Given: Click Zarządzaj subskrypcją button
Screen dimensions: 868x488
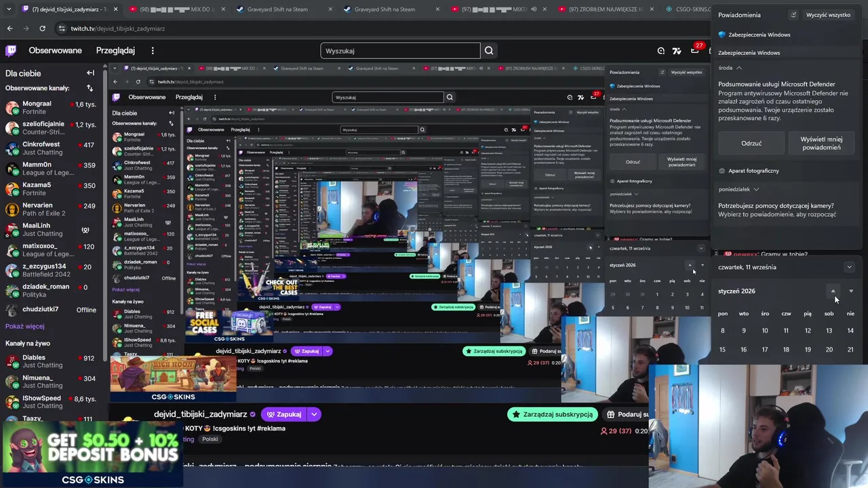Looking at the screenshot, I should pyautogui.click(x=552, y=414).
